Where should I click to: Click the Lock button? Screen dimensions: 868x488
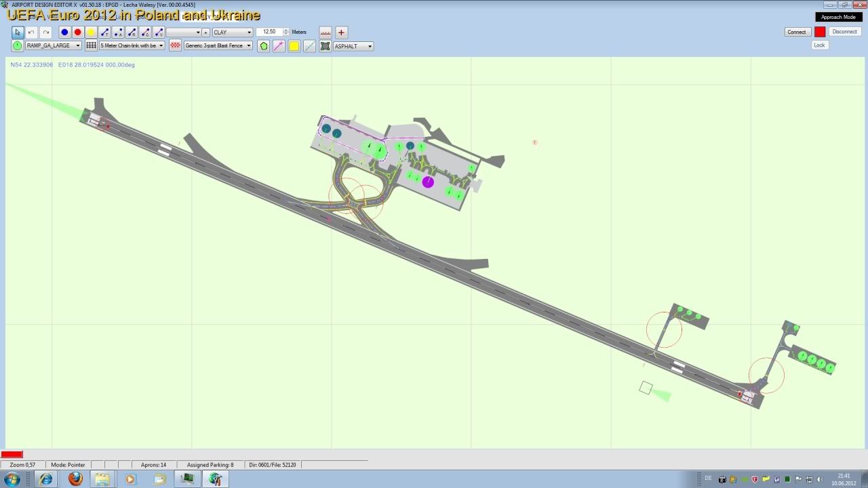pos(819,45)
